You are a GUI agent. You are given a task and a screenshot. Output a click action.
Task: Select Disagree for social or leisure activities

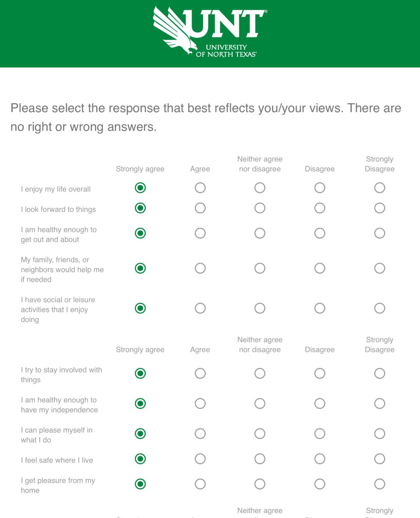pos(320,308)
